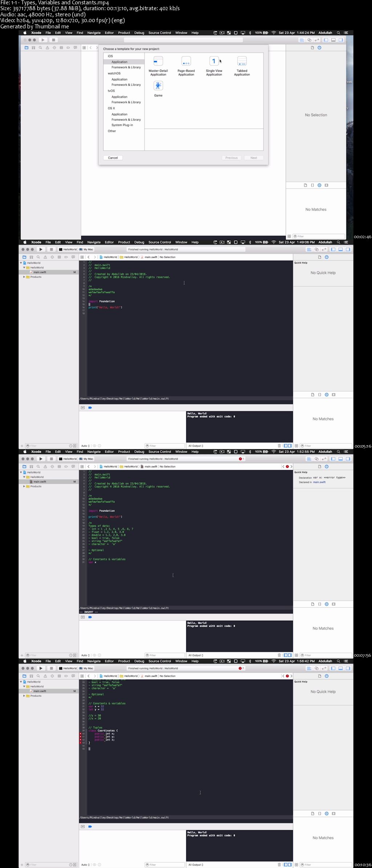The width and height of the screenshot is (372, 868).
Task: Open Spotlight search in 1:44:24 PM menu bar
Action: tap(339, 33)
